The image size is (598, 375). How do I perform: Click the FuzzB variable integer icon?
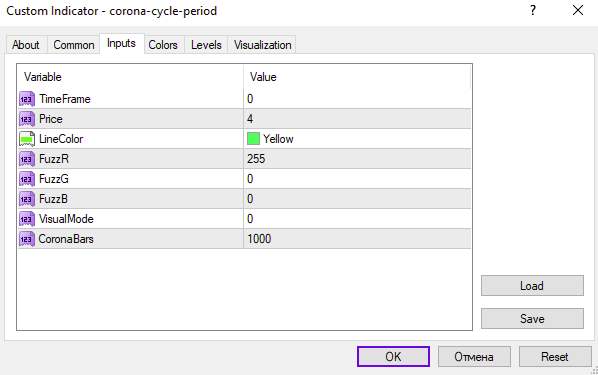click(27, 199)
